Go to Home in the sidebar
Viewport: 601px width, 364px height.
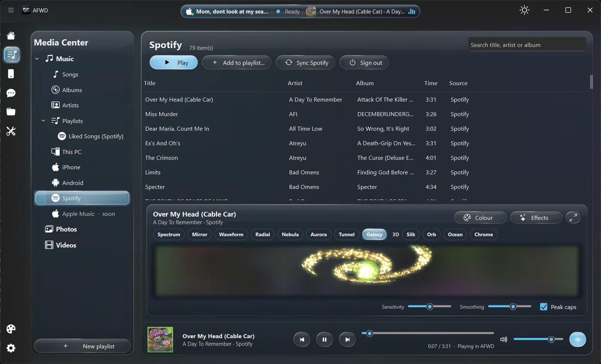click(x=11, y=36)
